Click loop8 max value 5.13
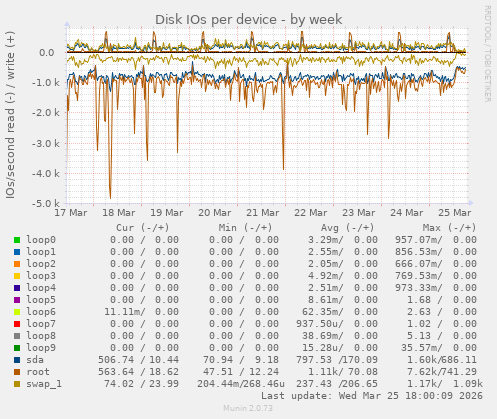Screen dimensions: 497x419 coord(419,336)
